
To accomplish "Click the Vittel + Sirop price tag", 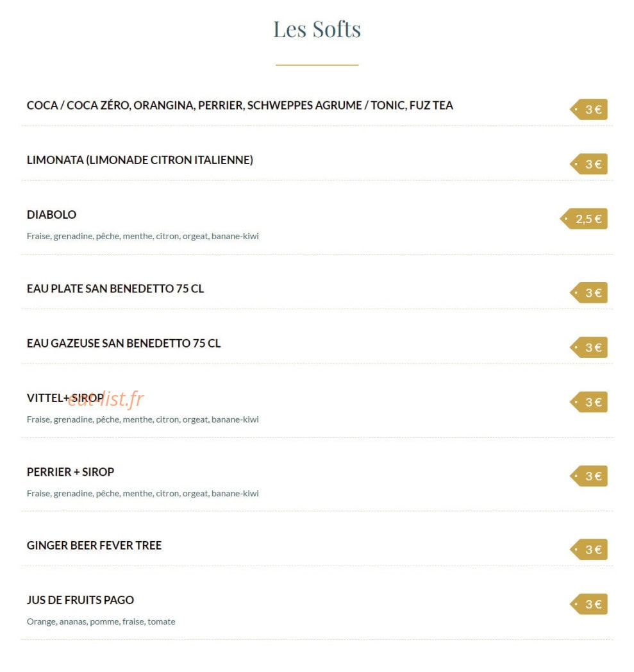I will tap(588, 403).
